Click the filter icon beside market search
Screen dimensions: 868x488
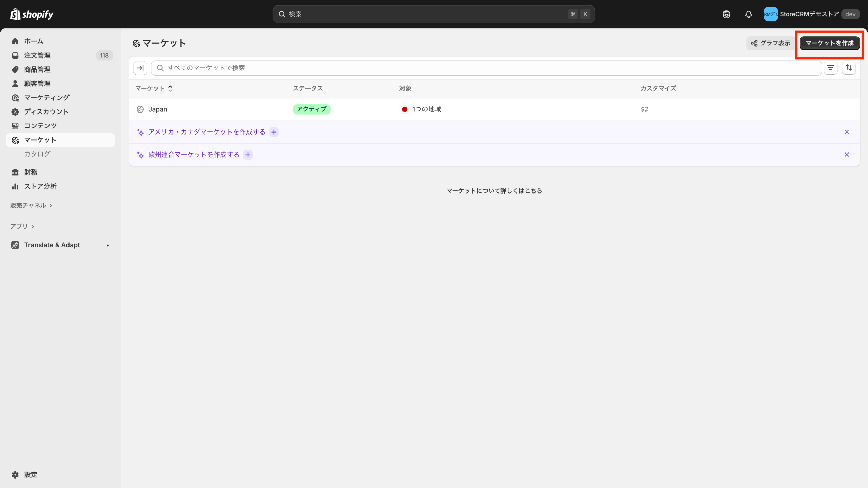coord(830,68)
